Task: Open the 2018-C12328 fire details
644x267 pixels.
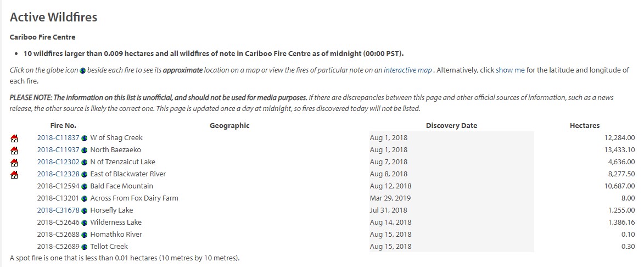Action: coord(58,174)
